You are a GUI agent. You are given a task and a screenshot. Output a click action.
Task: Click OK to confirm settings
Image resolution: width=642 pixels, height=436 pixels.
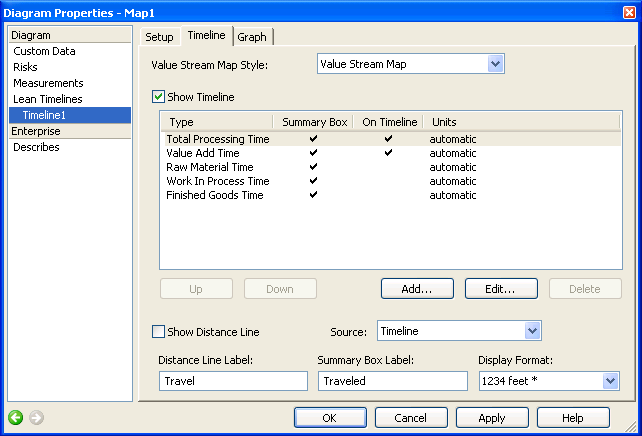click(x=330, y=417)
